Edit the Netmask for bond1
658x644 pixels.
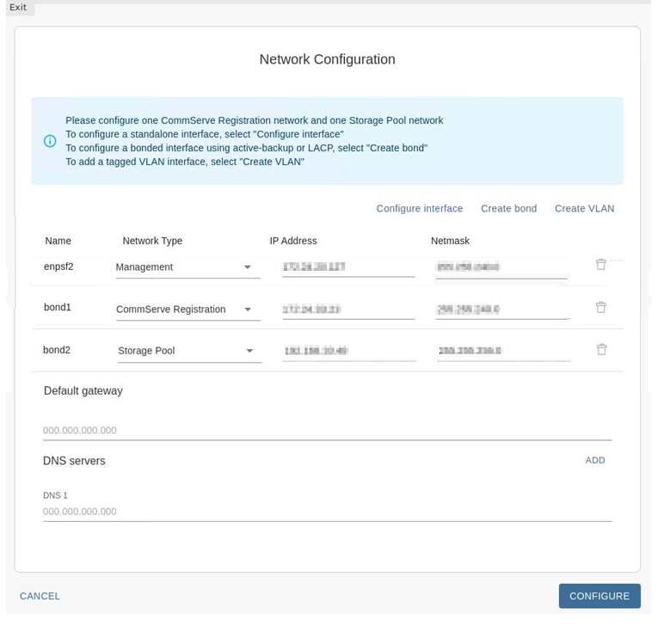coord(501,310)
